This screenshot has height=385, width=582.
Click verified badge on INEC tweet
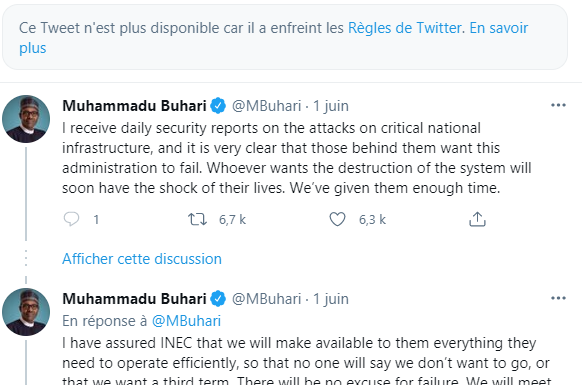[218, 299]
